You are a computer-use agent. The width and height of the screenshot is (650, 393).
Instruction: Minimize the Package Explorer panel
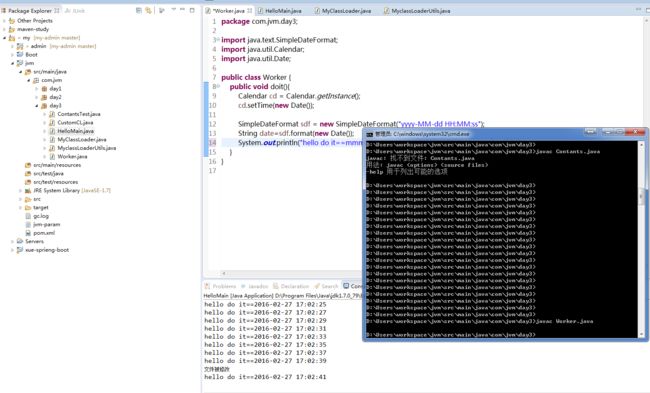pyautogui.click(x=182, y=10)
